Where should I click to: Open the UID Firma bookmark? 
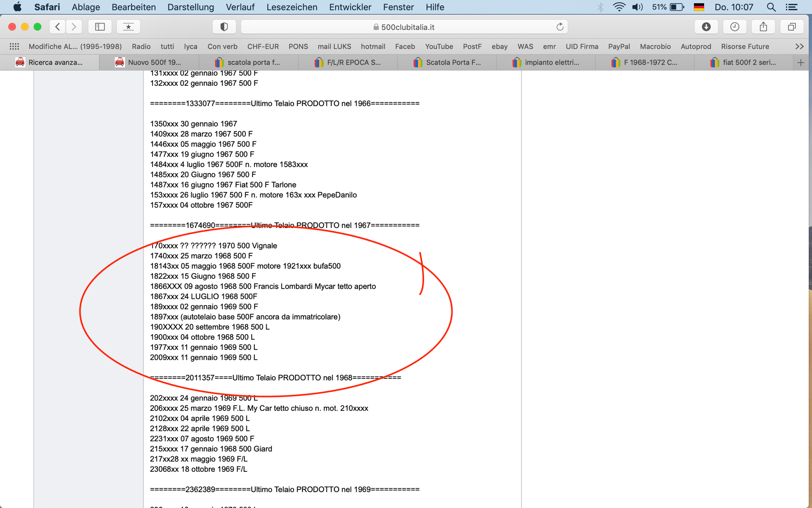pyautogui.click(x=582, y=47)
